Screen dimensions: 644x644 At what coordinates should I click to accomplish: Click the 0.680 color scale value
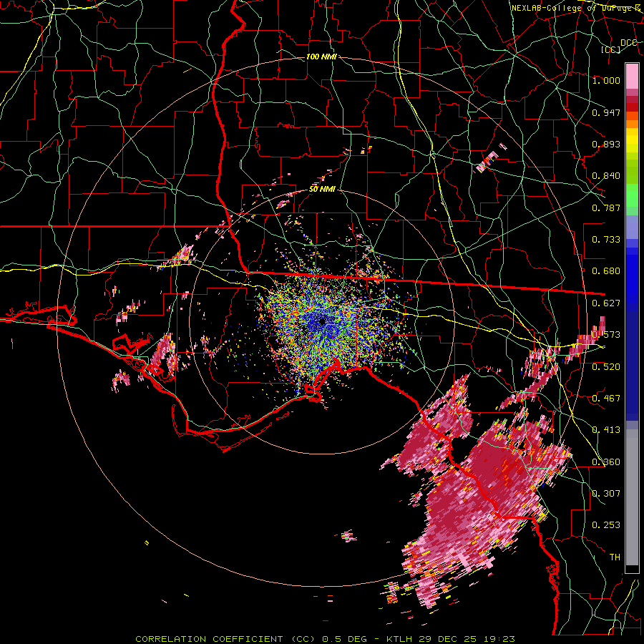point(606,271)
